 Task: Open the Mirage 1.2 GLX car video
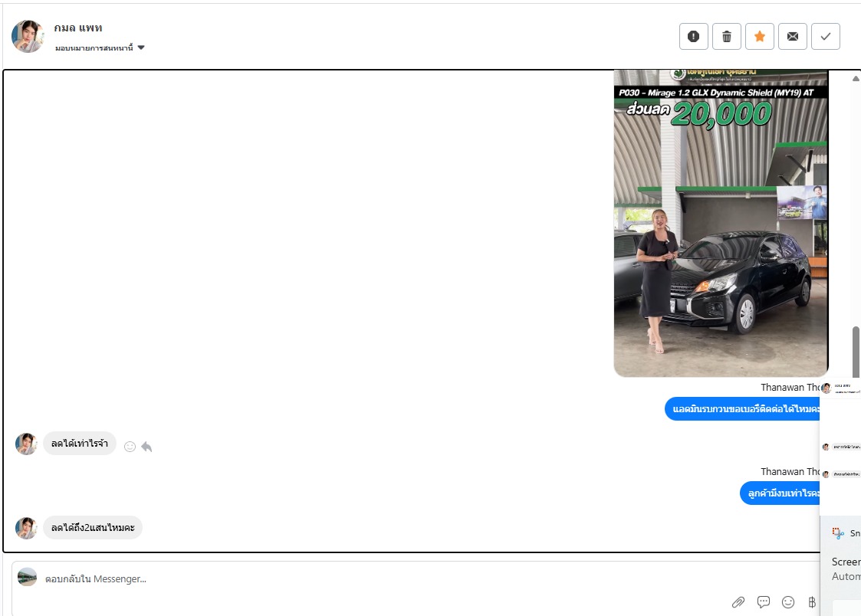click(x=721, y=223)
